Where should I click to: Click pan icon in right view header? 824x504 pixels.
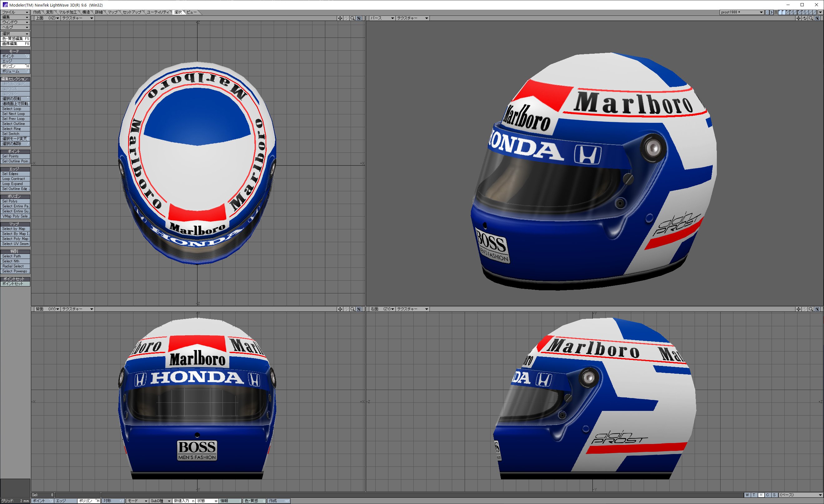[x=799, y=309]
